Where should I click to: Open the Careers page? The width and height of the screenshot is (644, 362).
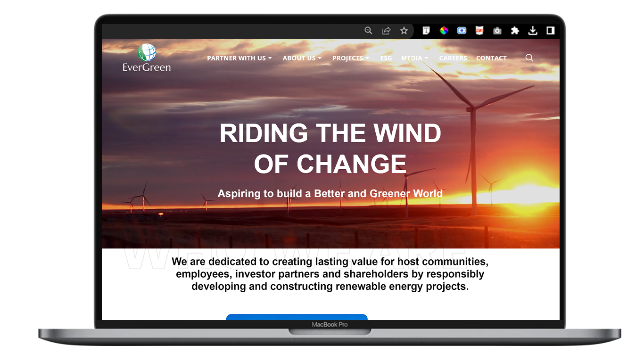pyautogui.click(x=453, y=58)
